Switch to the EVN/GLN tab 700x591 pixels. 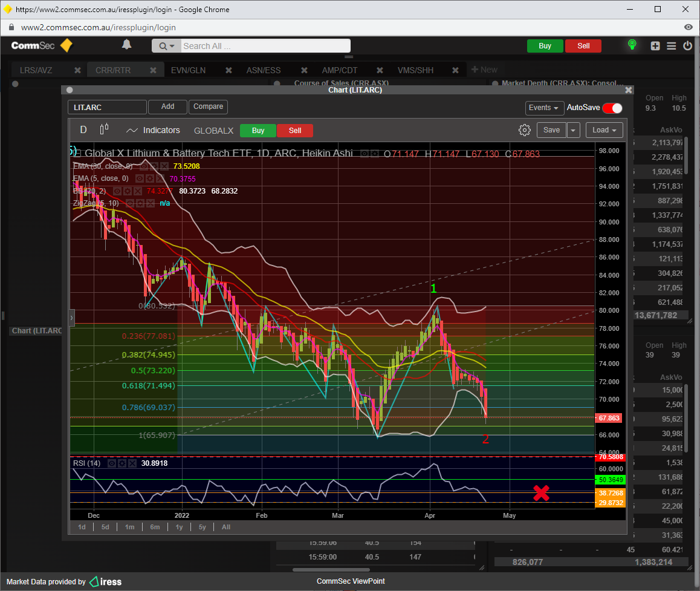point(189,70)
